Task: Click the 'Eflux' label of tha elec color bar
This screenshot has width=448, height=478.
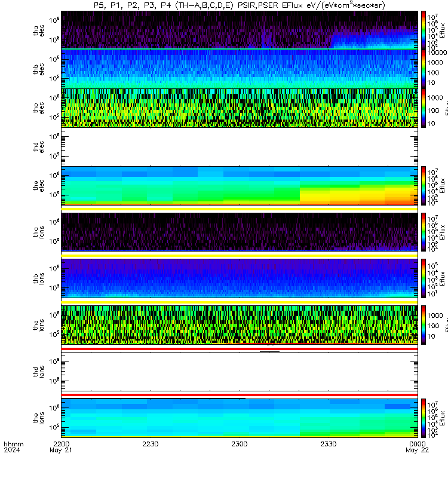Action: coord(443,30)
